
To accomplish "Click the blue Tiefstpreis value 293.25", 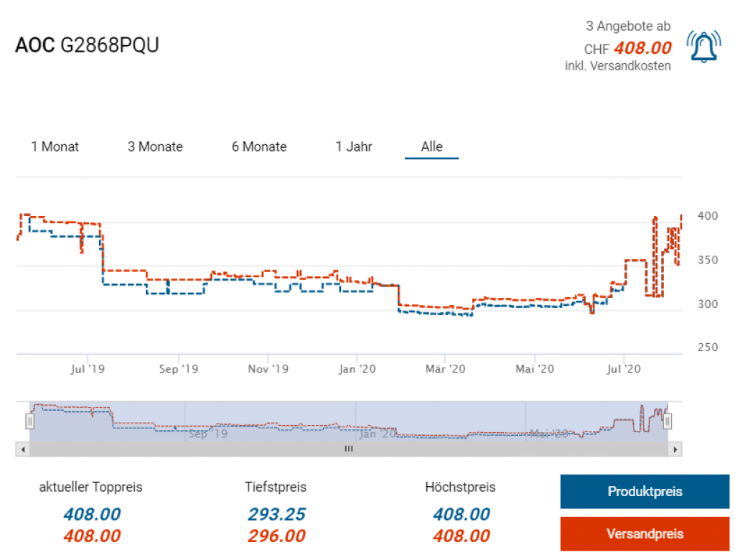I will [x=276, y=514].
